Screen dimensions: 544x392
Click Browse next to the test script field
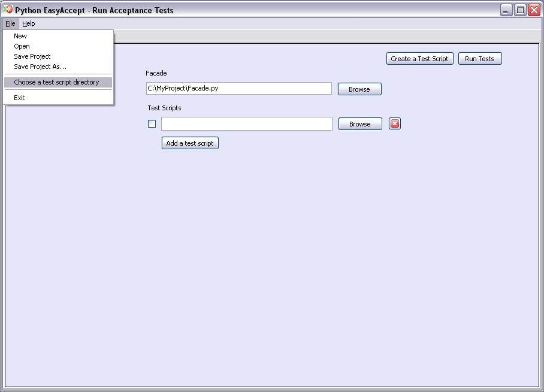coord(360,124)
